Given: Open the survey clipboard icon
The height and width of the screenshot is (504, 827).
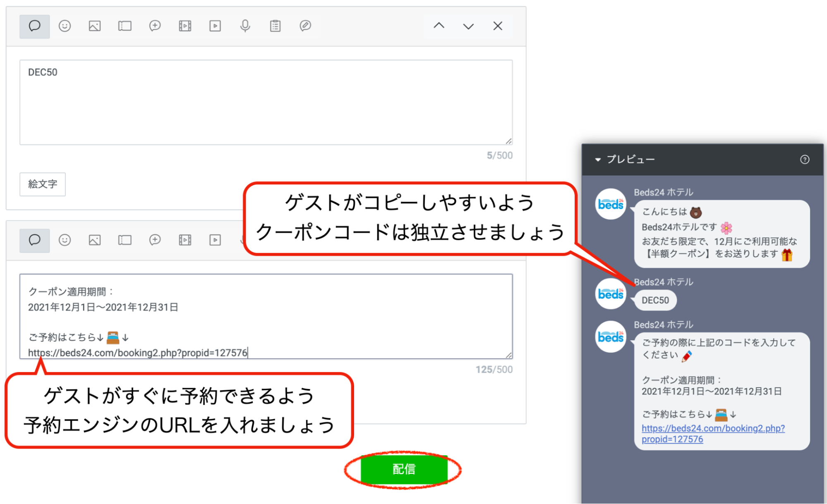Looking at the screenshot, I should pos(275,26).
